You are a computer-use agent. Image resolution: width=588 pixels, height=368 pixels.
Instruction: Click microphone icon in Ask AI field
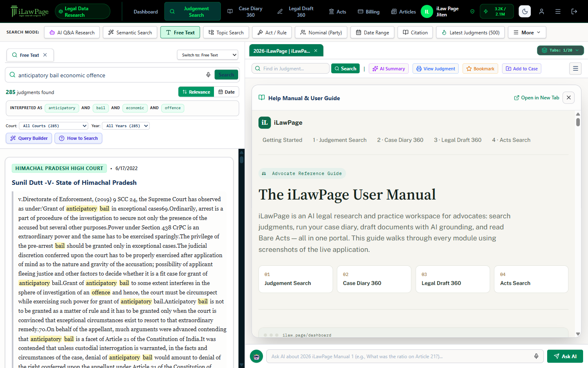[536, 356]
